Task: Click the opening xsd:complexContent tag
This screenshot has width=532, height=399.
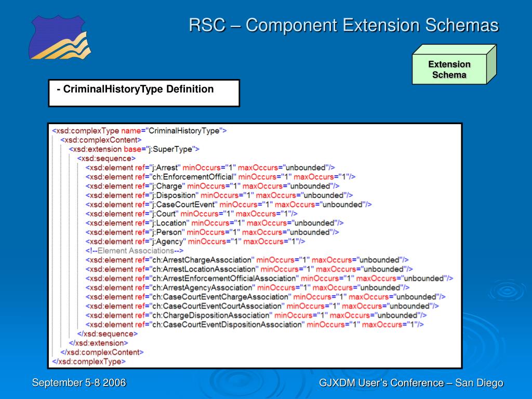Action: click(101, 140)
